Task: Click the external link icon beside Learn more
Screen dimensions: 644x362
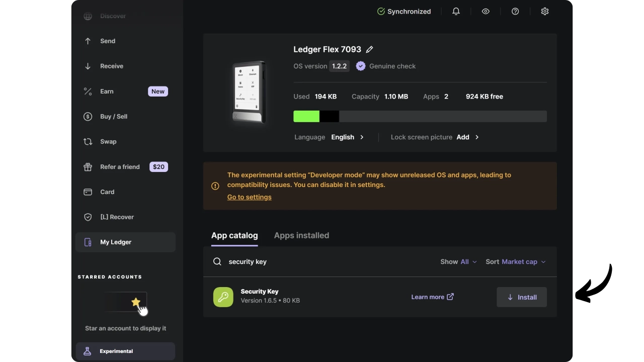Action: (x=450, y=297)
